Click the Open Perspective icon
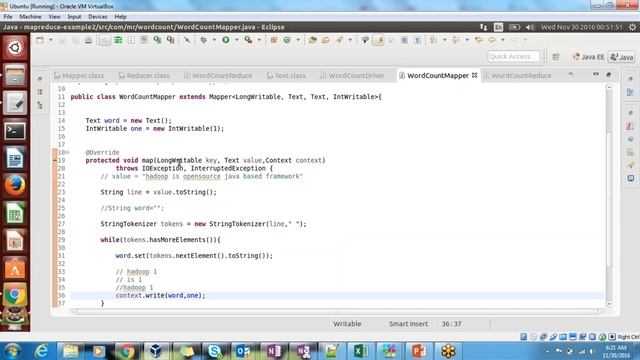Image resolution: width=640 pixels, height=360 pixels. pyautogui.click(x=556, y=57)
